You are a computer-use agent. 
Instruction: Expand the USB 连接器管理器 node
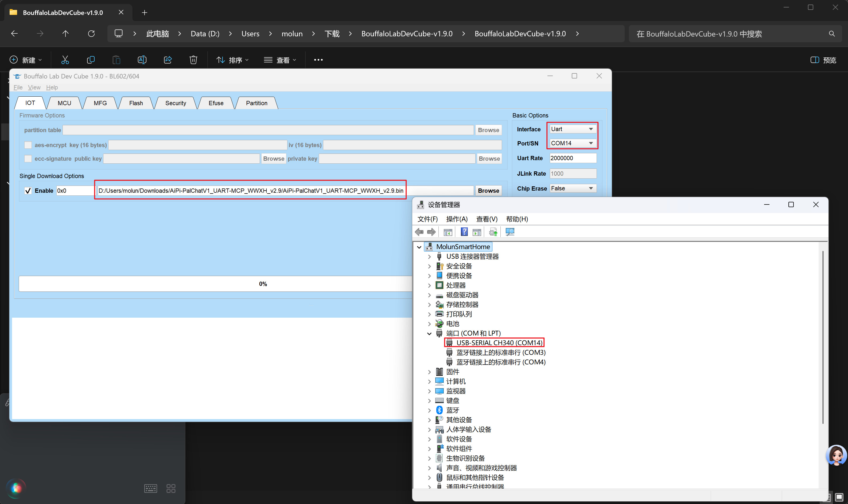[x=429, y=257]
